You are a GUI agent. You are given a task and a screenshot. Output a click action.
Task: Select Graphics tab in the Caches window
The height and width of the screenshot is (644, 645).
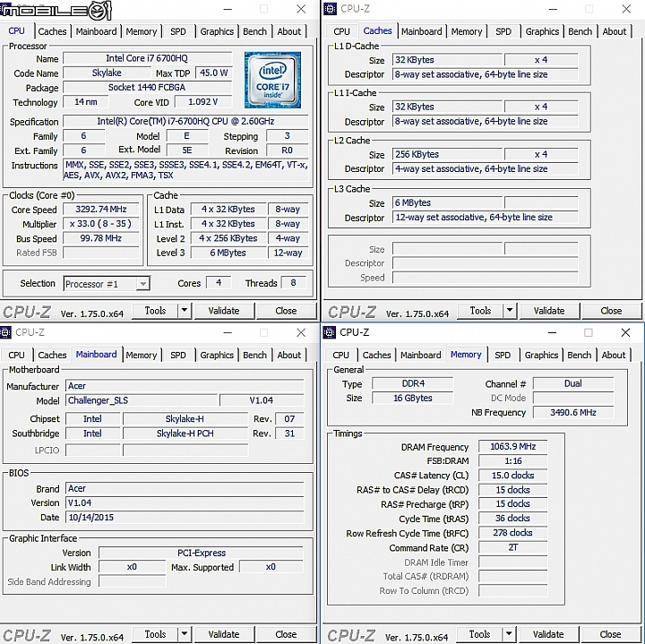pyautogui.click(x=542, y=31)
